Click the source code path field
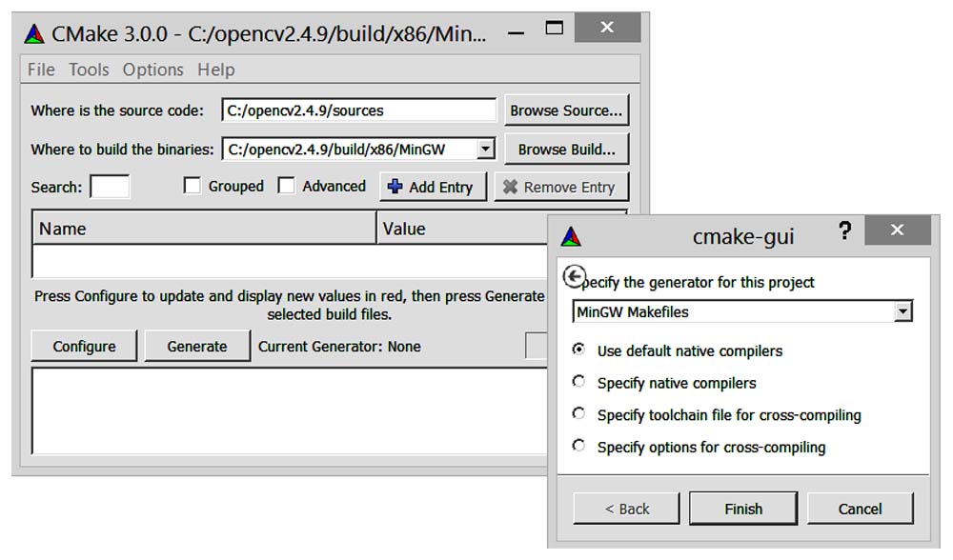This screenshot has width=953, height=560. (x=359, y=110)
